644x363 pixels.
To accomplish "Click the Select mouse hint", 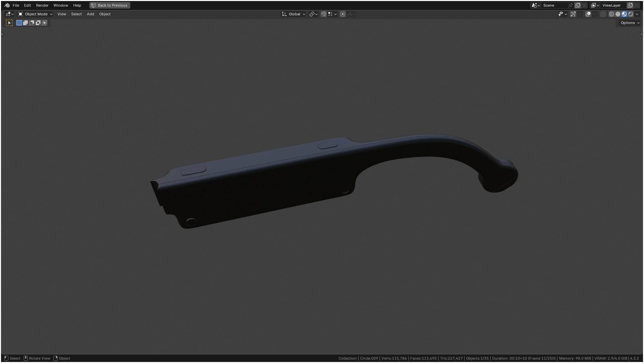I will 12,358.
